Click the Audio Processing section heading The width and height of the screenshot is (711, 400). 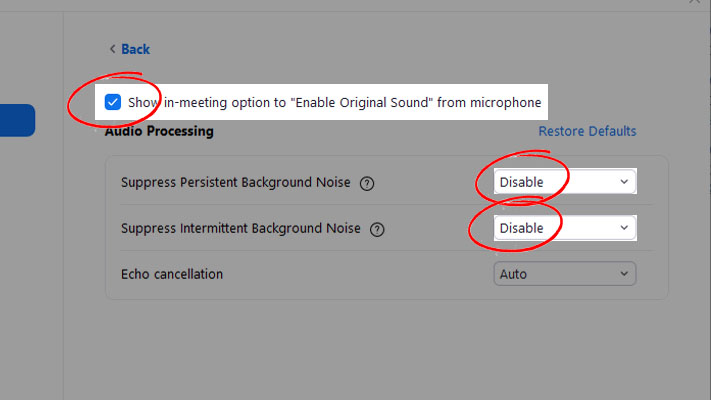pos(159,131)
